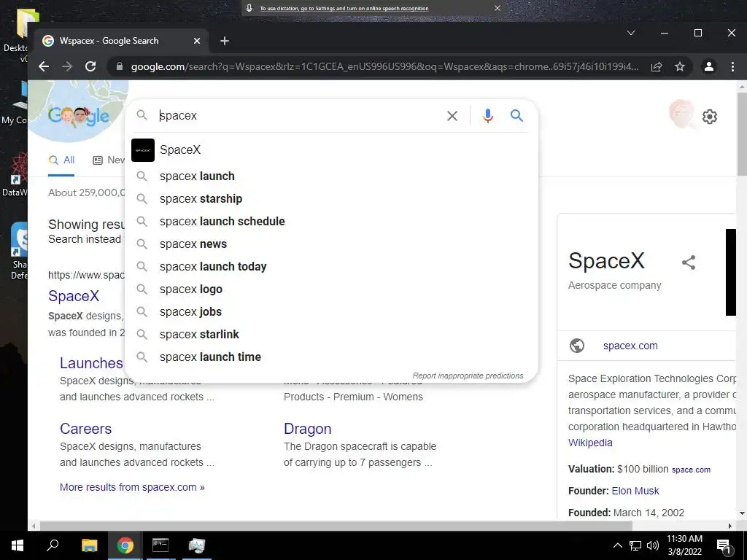This screenshot has width=747, height=560.
Task: Bookmark this page with the star icon
Action: [x=680, y=66]
